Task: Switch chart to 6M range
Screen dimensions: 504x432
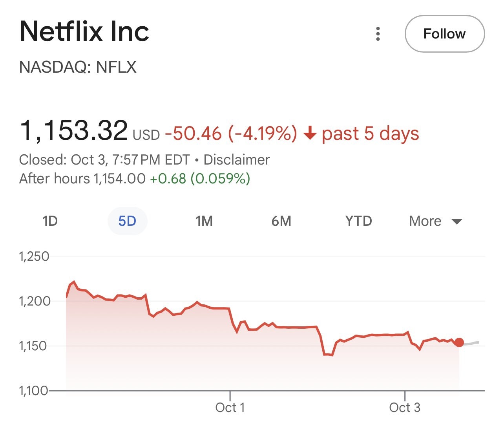Action: click(281, 221)
